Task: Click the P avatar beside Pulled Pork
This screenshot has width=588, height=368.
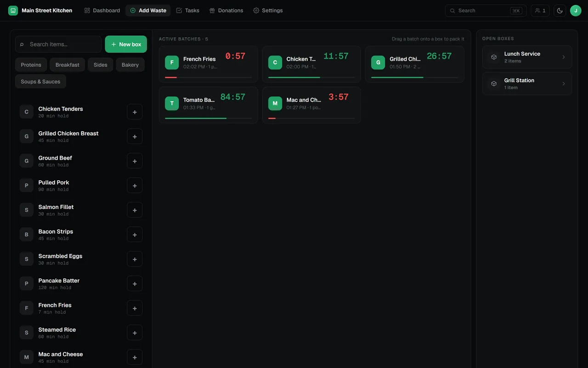Action: [26, 185]
